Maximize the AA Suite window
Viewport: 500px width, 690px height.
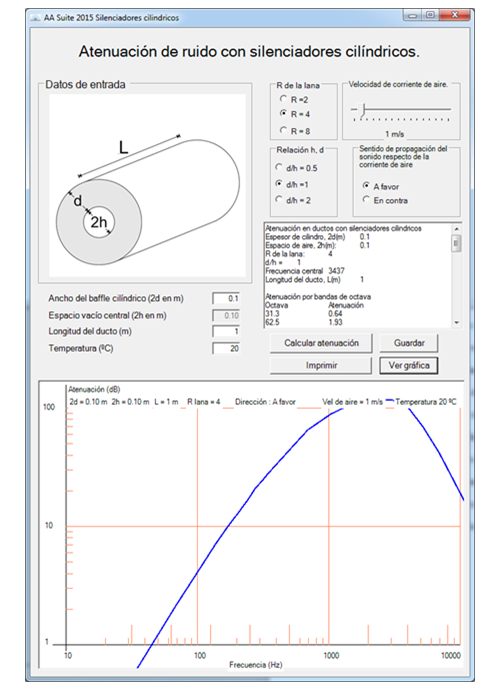tap(430, 15)
